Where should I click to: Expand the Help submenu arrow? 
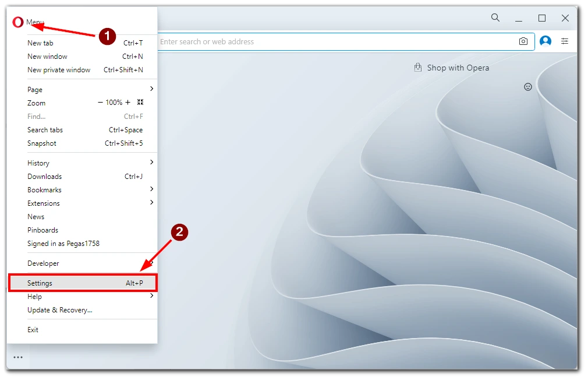pos(151,296)
